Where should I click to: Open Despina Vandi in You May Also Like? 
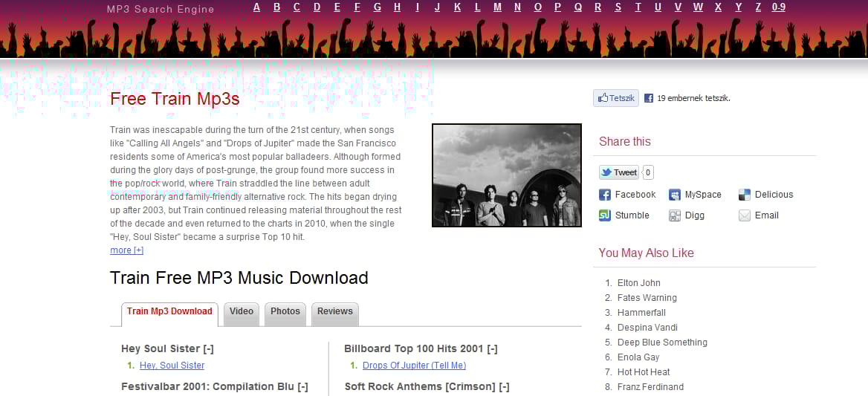[x=648, y=328]
